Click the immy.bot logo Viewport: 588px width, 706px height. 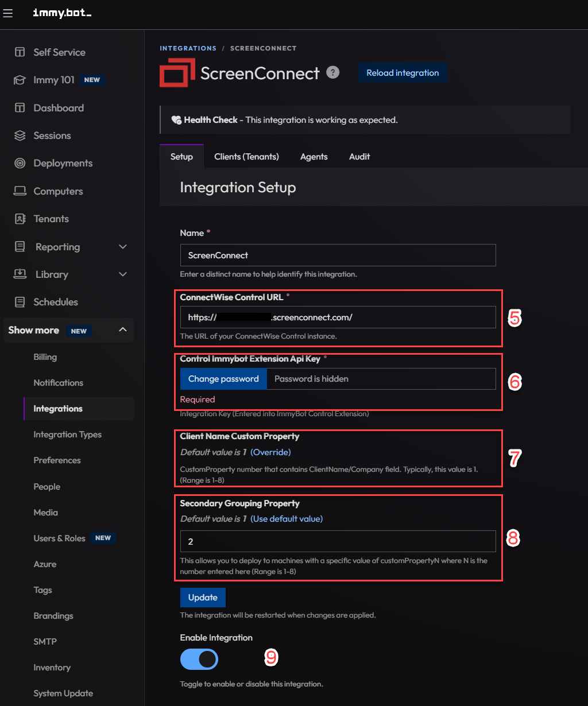coord(62,13)
